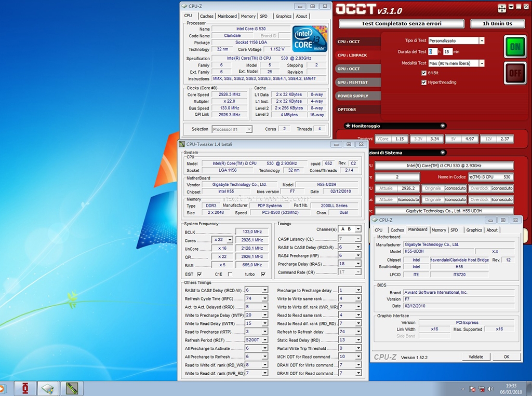This screenshot has width=532, height=396.
Task: Select CPU : LINPACK test in OCCT
Action: (x=359, y=55)
